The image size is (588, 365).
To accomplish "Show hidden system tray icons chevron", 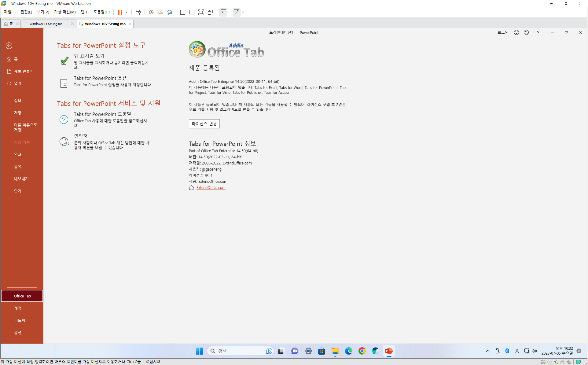I will [x=487, y=351].
